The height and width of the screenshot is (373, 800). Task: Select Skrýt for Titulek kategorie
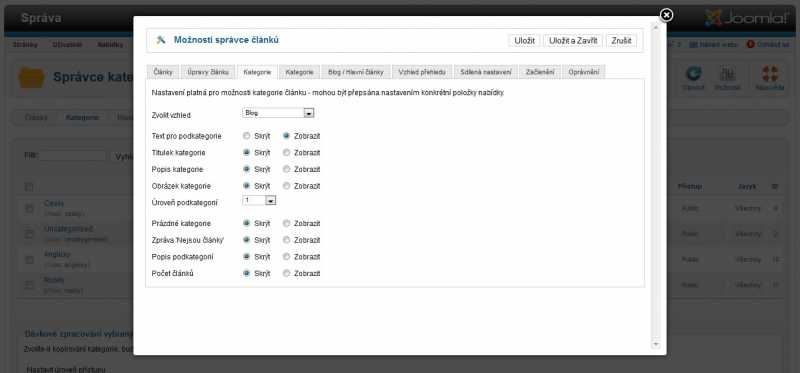pyautogui.click(x=246, y=153)
